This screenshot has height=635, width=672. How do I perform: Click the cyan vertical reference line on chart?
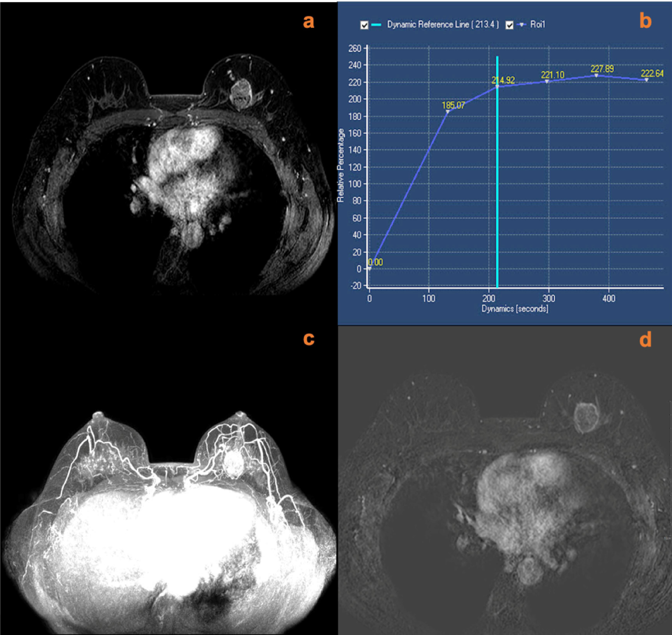point(497,172)
